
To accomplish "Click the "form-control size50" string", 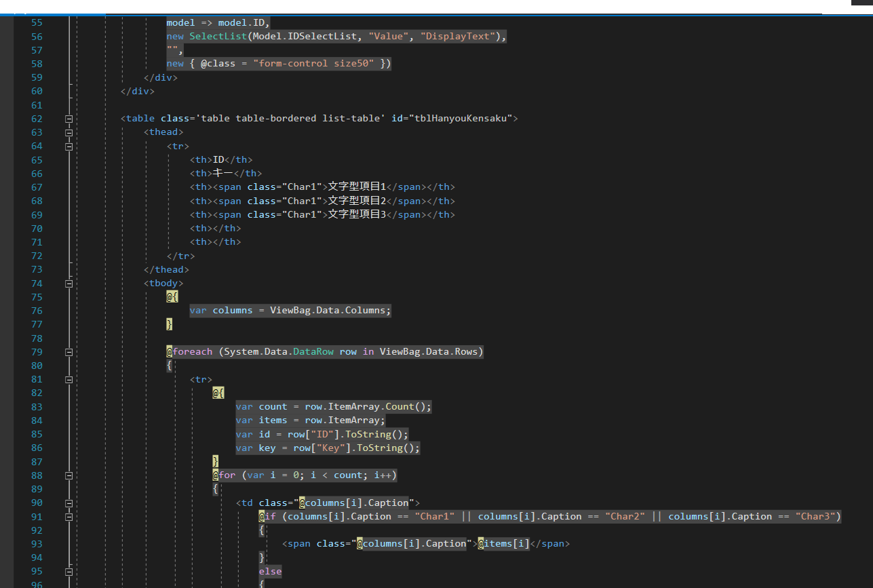I will coord(313,64).
